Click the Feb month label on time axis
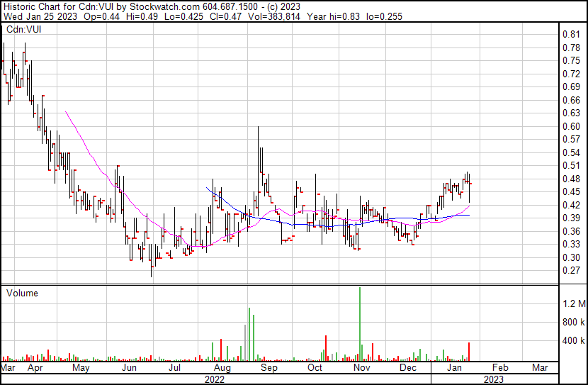The height and width of the screenshot is (385, 588). pos(500,368)
